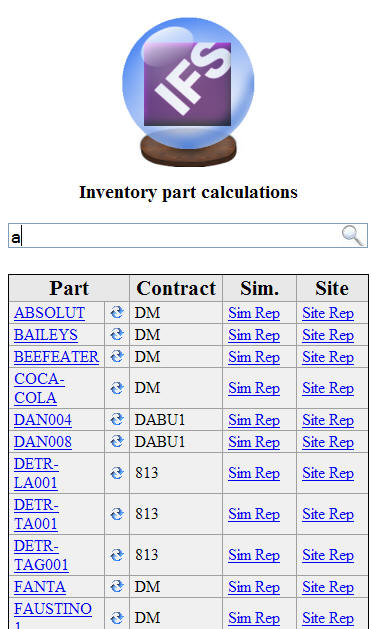Open Sim Rep for DAN004
Screen dimensions: 372x629
(x=254, y=420)
